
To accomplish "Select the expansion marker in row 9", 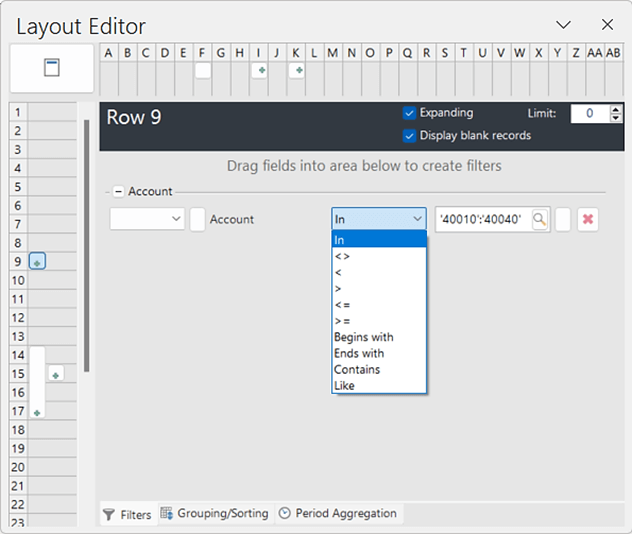I will 37,262.
